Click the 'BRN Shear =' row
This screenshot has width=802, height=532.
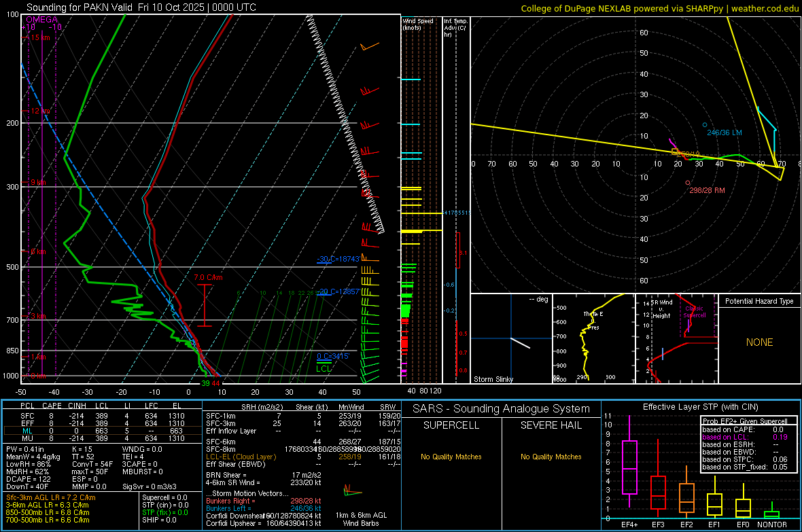pos(264,475)
